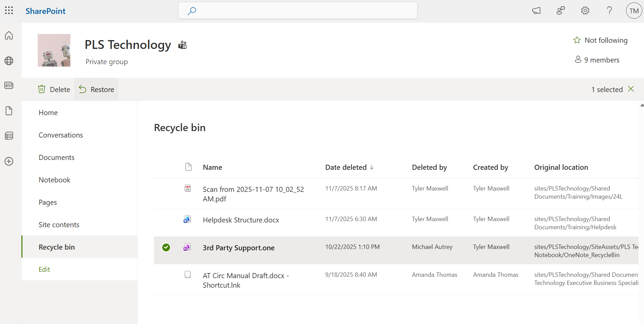Click the megaphone feedback icon
Screen dimensions: 644x324
coord(536,11)
